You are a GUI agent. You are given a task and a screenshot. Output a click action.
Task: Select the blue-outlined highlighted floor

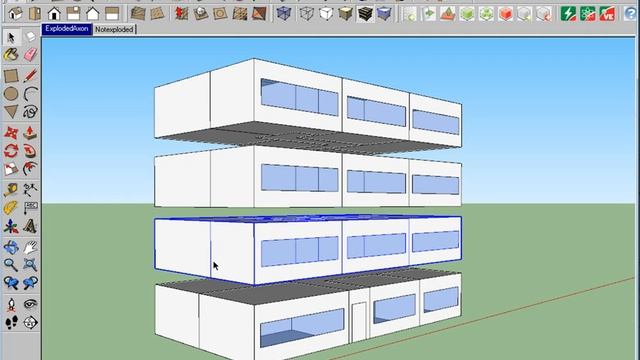tap(308, 250)
